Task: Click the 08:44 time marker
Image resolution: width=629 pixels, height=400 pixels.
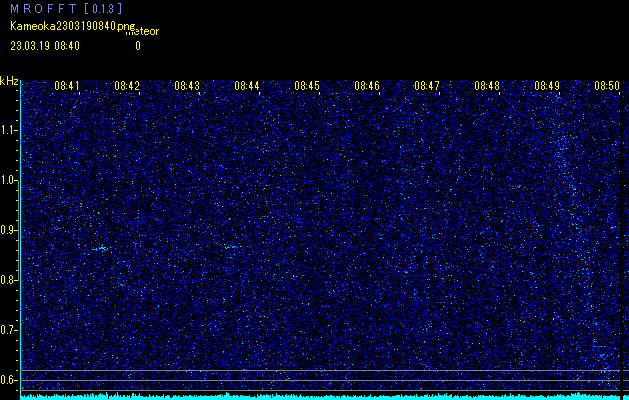Action: (x=247, y=85)
